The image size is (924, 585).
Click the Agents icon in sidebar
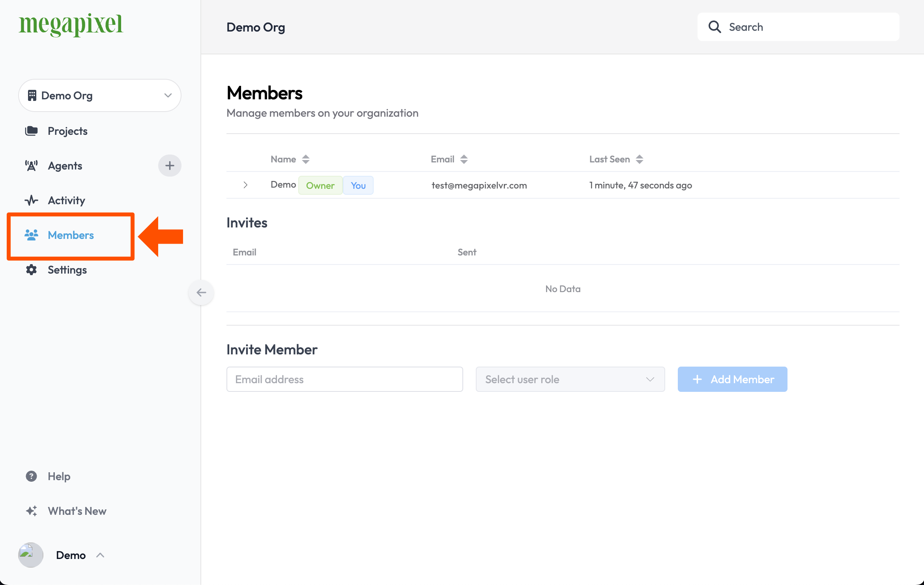coord(32,165)
